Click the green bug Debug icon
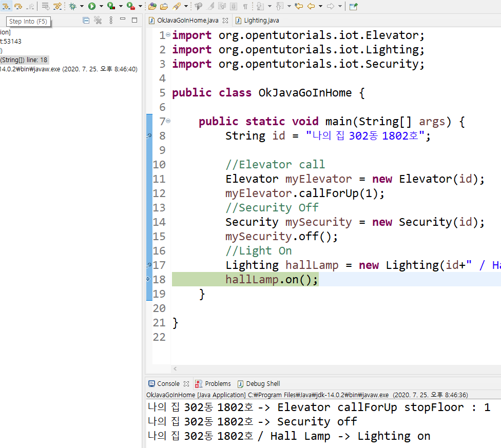 click(x=73, y=6)
